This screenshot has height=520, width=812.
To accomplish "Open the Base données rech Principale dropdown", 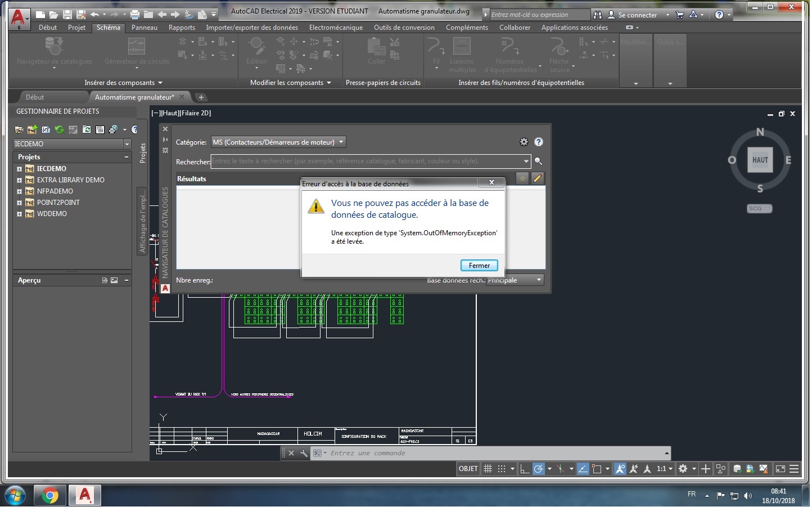I will (x=515, y=280).
